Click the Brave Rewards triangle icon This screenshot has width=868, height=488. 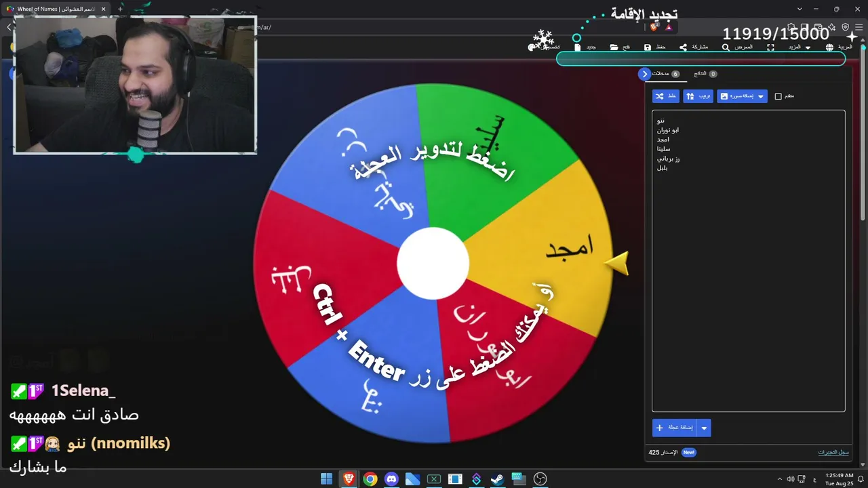[669, 27]
